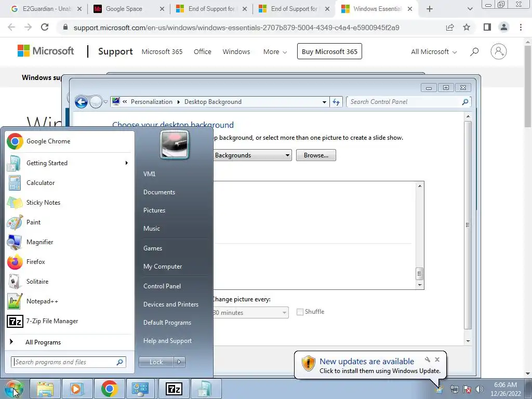The width and height of the screenshot is (532, 399).
Task: Open My Computer from Start menu
Action: point(163,267)
